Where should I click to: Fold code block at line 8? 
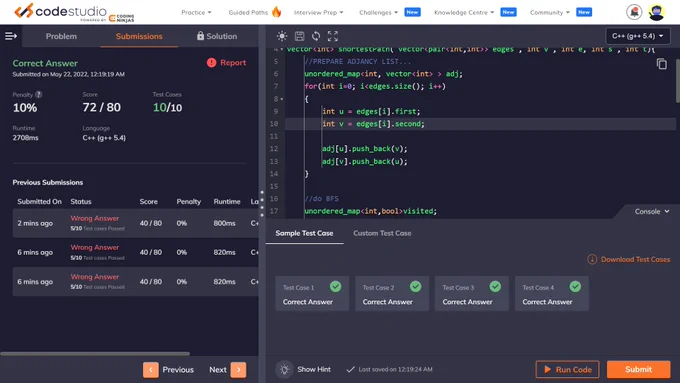tap(282, 99)
